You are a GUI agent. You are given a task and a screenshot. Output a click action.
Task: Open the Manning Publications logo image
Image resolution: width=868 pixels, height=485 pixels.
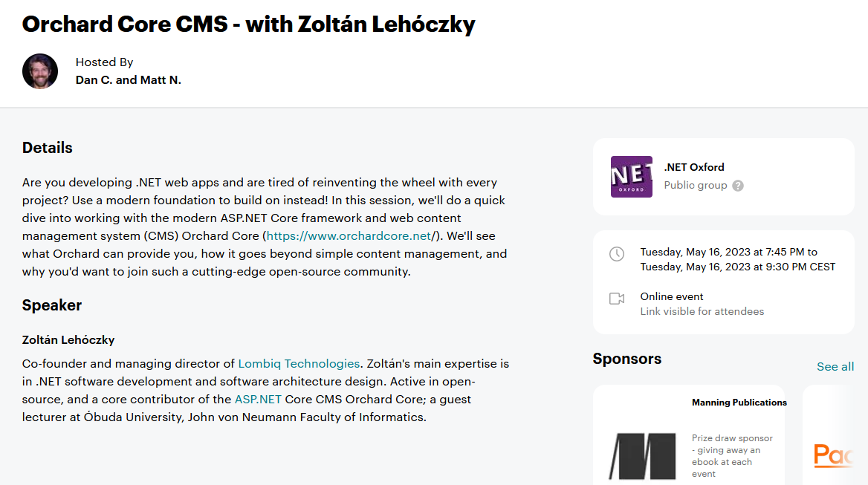point(643,456)
